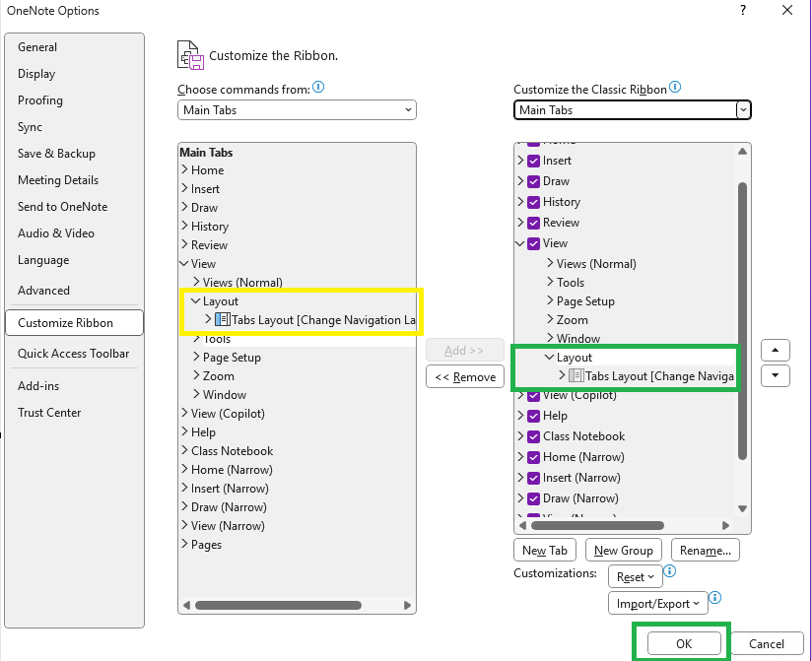Collapse View in the left Main Tabs list
Screen dimensions: 812x661
coord(184,263)
